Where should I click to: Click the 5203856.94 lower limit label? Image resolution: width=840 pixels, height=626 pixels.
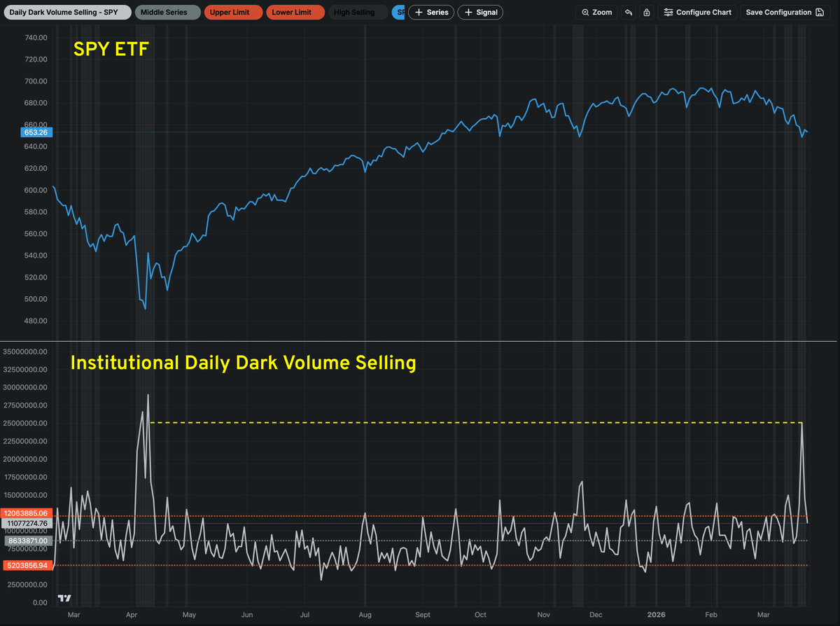[x=27, y=565]
